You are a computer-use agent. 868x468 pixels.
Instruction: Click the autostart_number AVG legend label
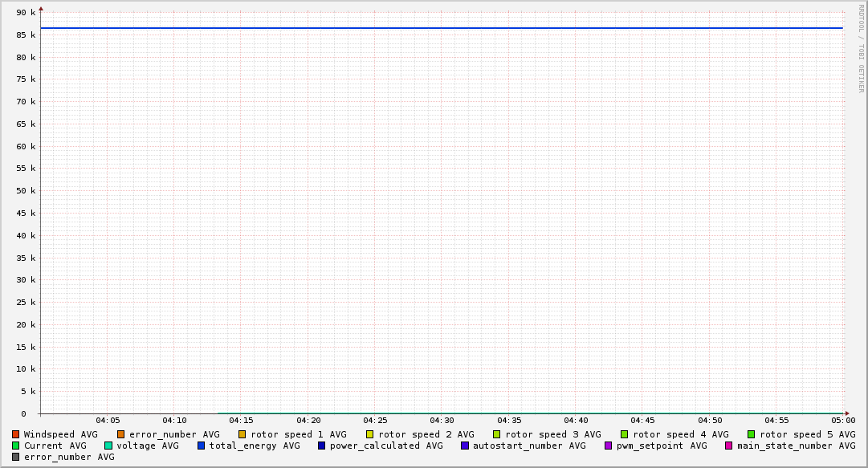coord(529,446)
